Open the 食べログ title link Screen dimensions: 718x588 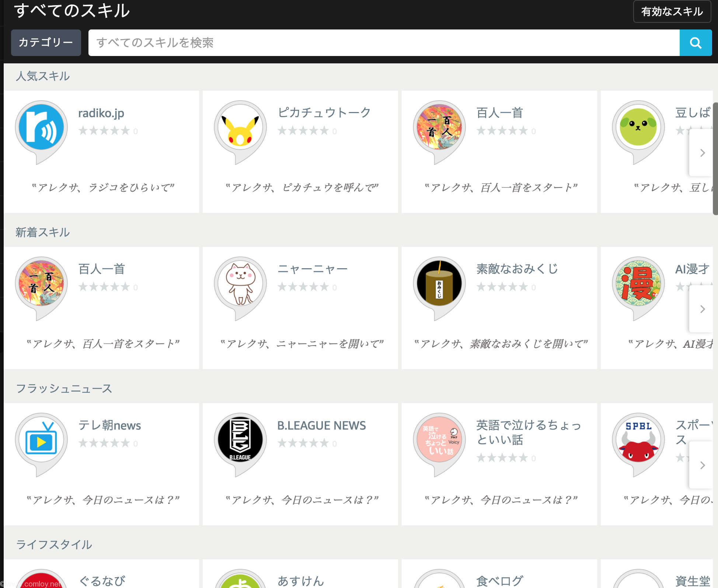(499, 581)
